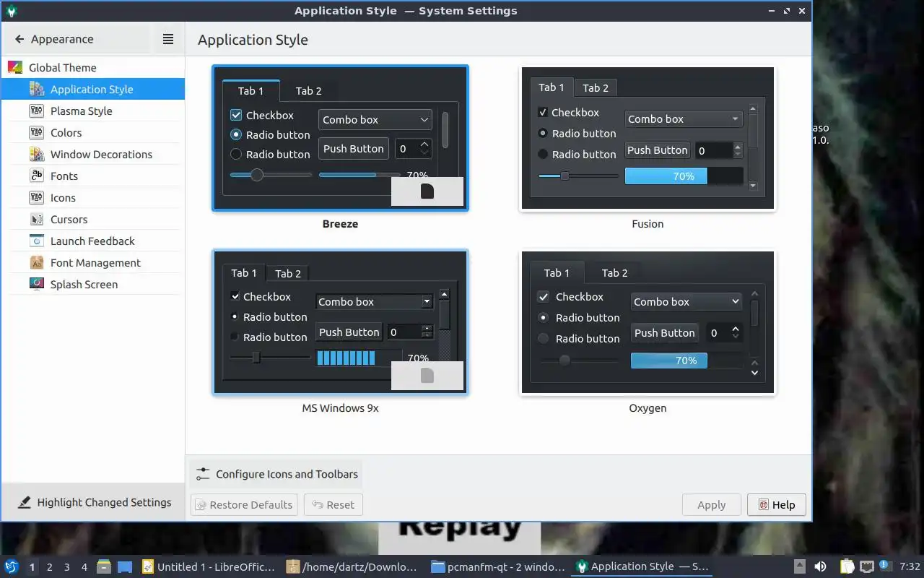Screen dimensions: 924x578
Task: Open Cursors settings via its icon
Action: 37,219
